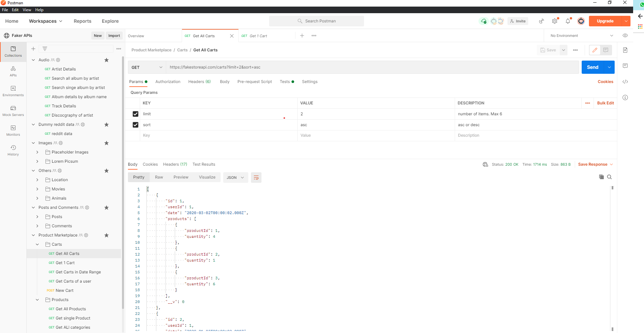
Task: Toggle response line wrap icon
Action: (256, 178)
